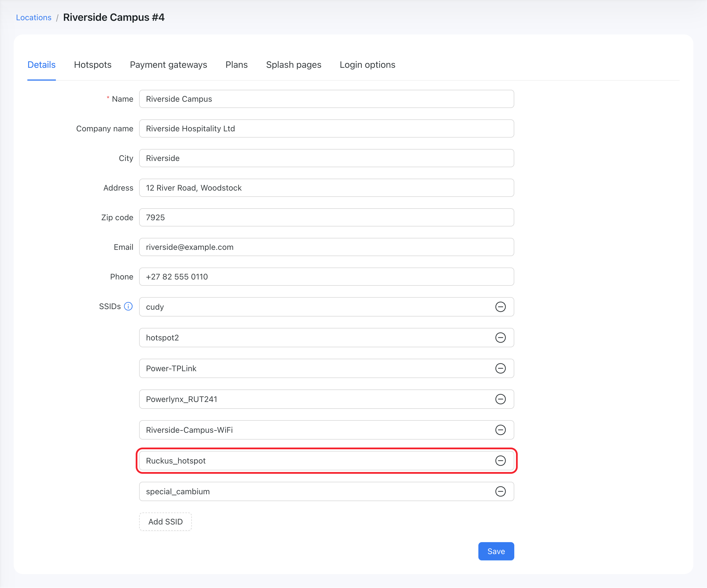Click the SSIDs field label
The width and height of the screenshot is (707, 588).
pyautogui.click(x=110, y=307)
